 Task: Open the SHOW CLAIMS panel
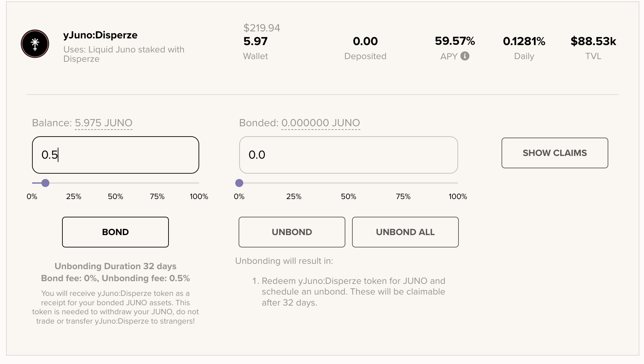pyautogui.click(x=555, y=153)
